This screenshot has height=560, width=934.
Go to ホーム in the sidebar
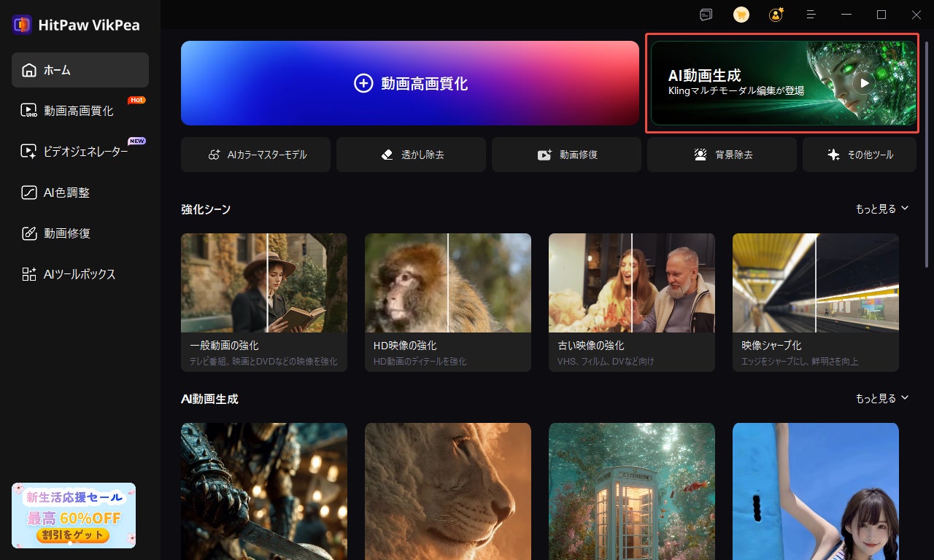(x=80, y=70)
